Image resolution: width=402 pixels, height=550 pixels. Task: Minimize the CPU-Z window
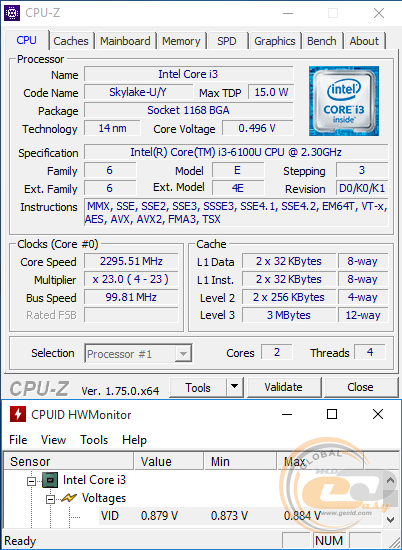(x=288, y=13)
